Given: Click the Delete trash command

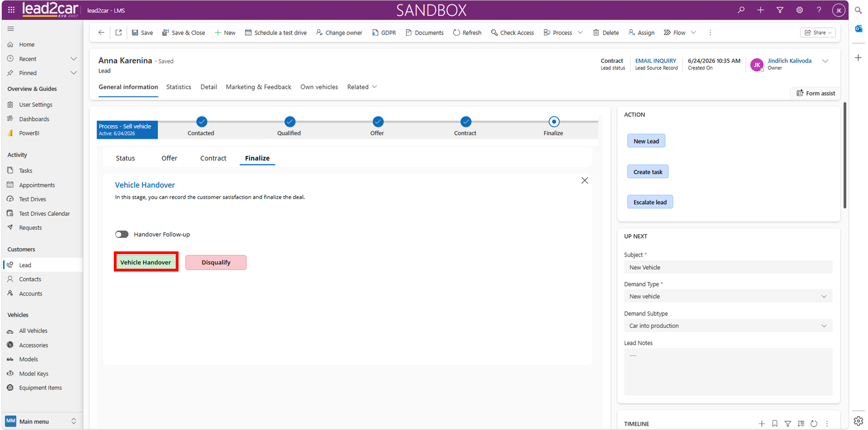Looking at the screenshot, I should [x=605, y=33].
